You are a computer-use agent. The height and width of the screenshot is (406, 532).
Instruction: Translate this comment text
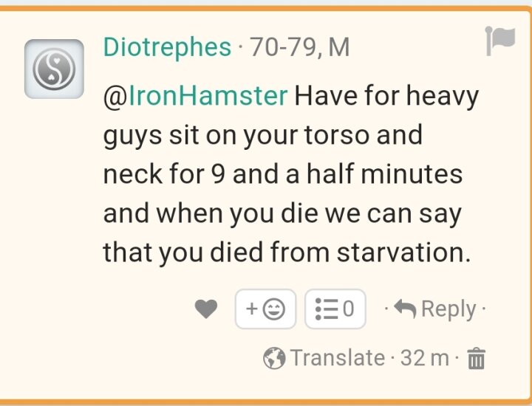tap(338, 358)
